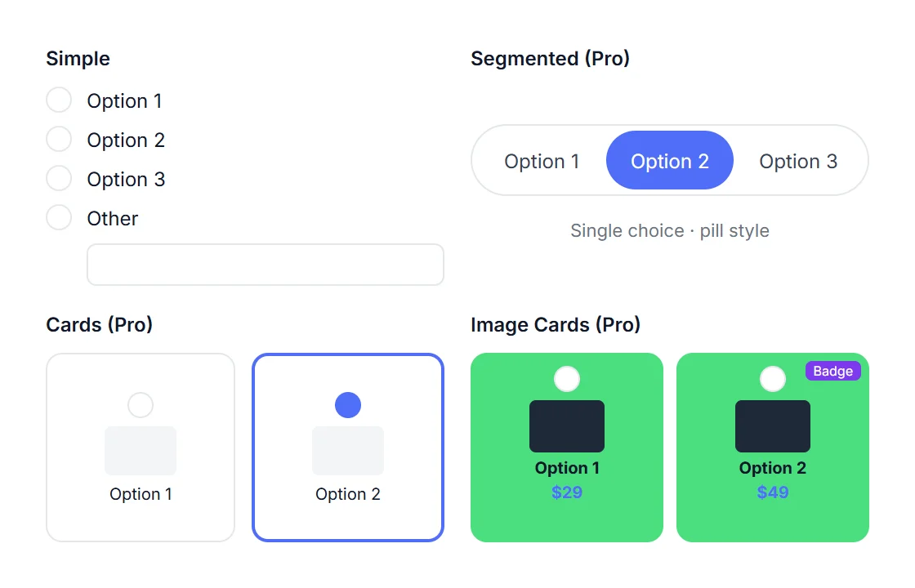The width and height of the screenshot is (915, 588).
Task: Select Option 3 radio in Simple group
Action: (59, 178)
